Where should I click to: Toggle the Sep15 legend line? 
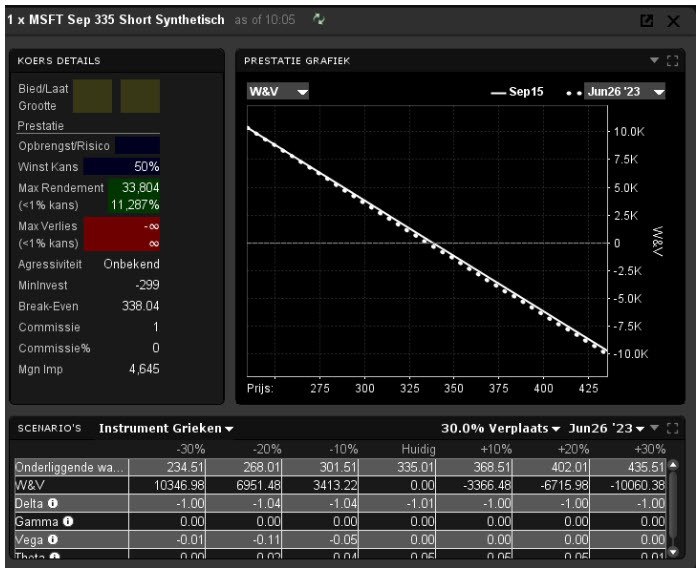click(517, 92)
